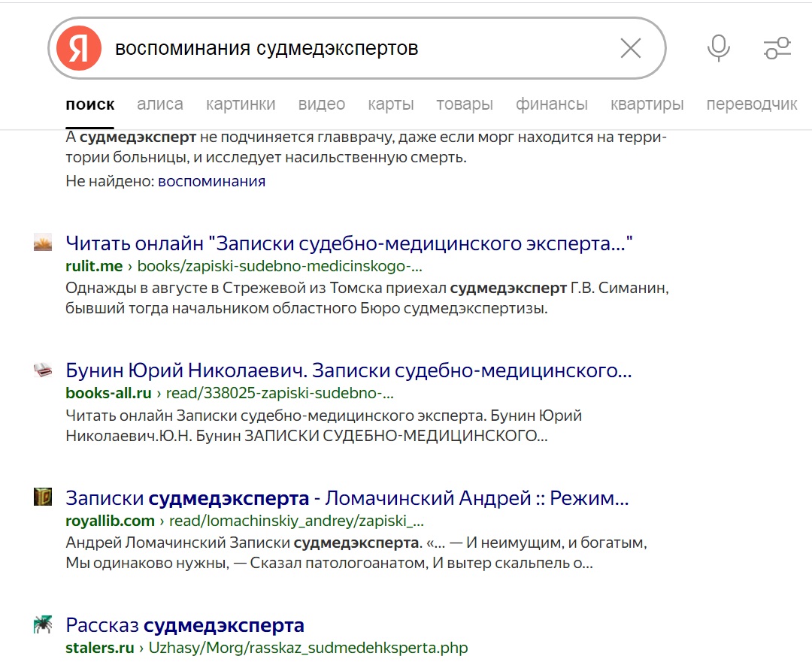The image size is (812, 662).
Task: Click the Yandex logo icon
Action: click(79, 48)
